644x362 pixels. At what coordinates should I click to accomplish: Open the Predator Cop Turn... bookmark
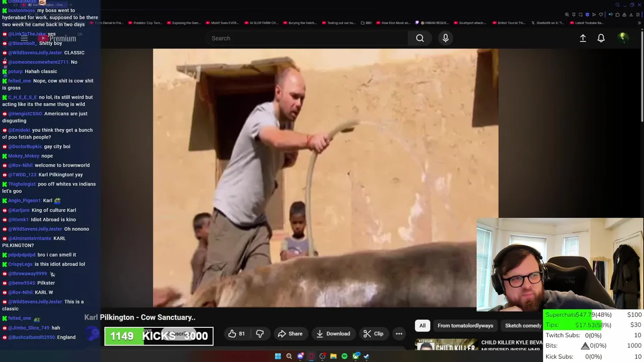click(x=145, y=23)
